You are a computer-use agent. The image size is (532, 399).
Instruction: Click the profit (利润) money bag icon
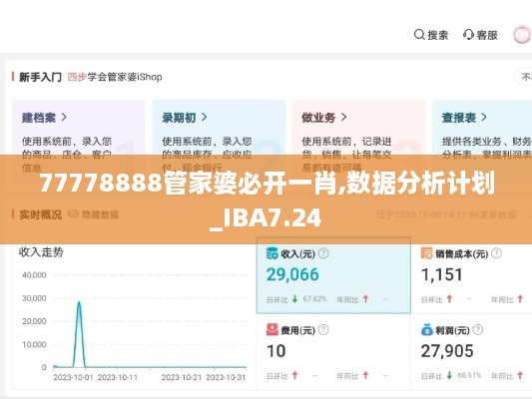pos(427,329)
